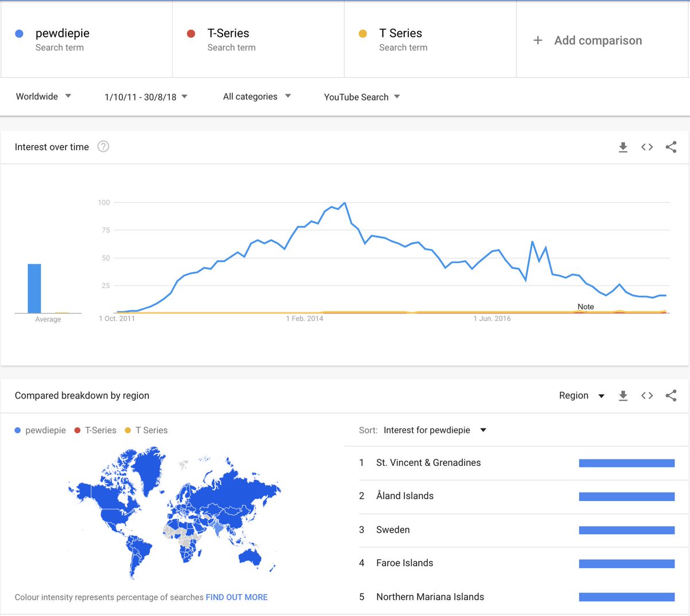The height and width of the screenshot is (616, 690).
Task: Click the interest bar for St. Vincent & Grenadines
Action: point(627,463)
